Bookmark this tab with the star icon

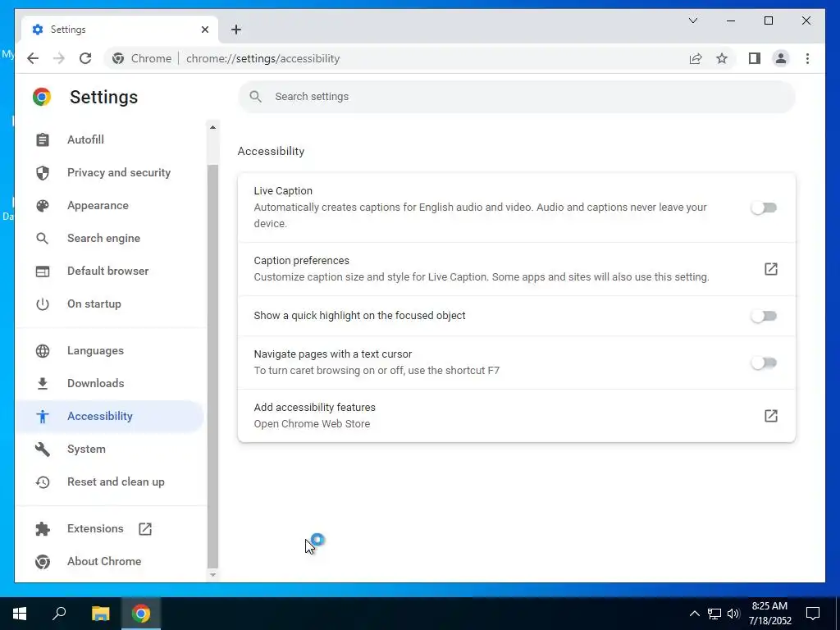(722, 58)
